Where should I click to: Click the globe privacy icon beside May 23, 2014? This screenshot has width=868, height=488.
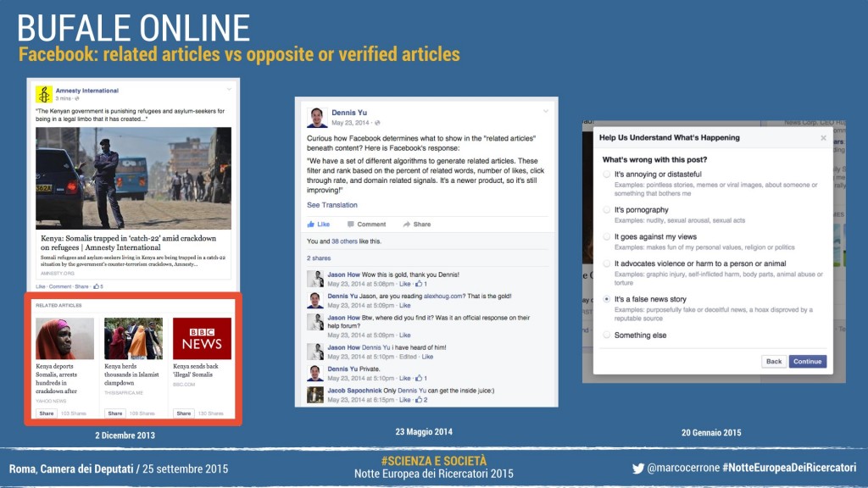click(377, 123)
